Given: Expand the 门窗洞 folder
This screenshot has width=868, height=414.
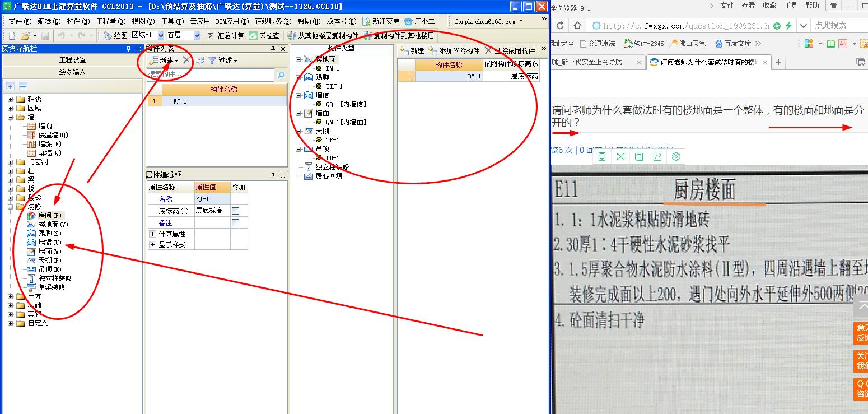Looking at the screenshot, I should coord(11,162).
